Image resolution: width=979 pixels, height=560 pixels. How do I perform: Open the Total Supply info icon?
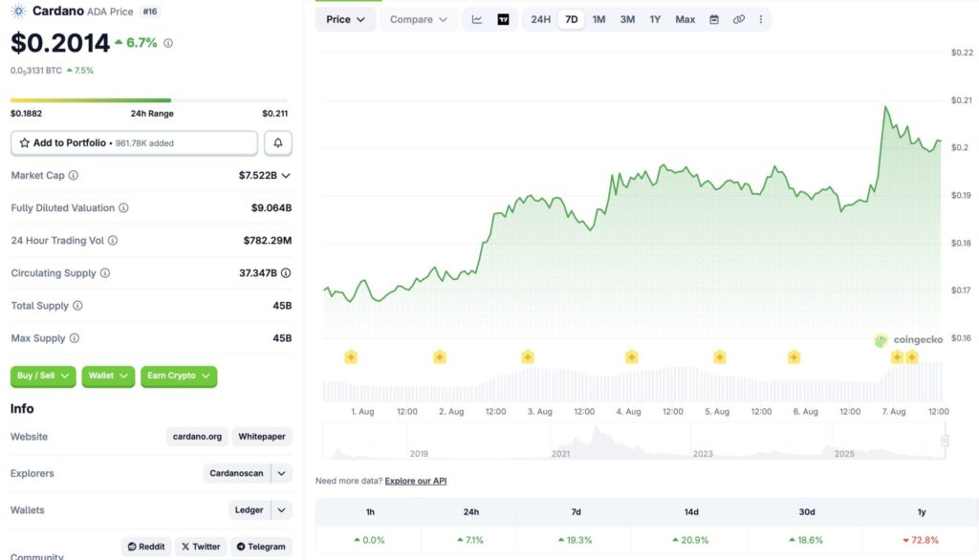77,305
